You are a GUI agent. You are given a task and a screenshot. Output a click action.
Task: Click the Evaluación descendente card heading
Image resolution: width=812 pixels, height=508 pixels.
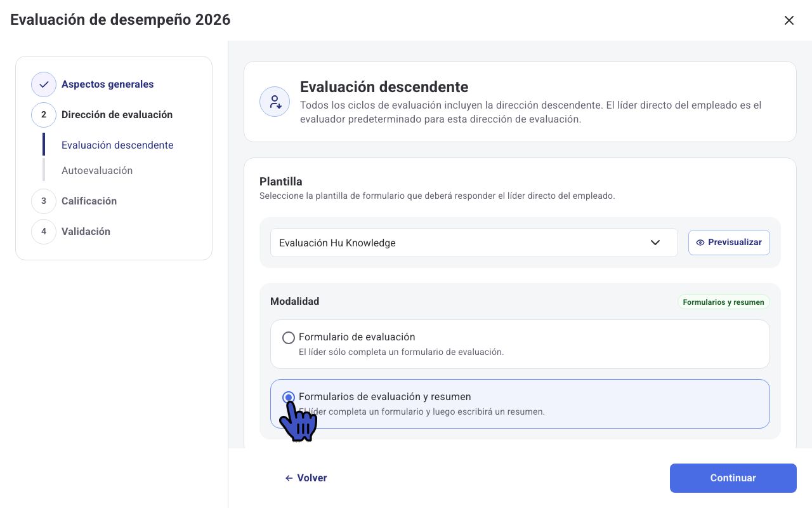tap(384, 87)
